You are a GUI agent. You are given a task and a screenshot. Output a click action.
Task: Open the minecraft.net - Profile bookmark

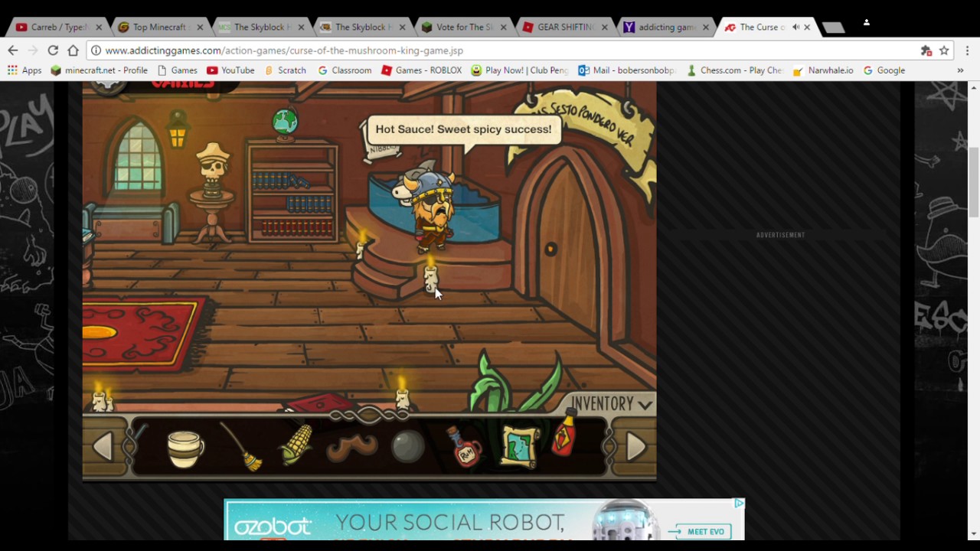(99, 70)
